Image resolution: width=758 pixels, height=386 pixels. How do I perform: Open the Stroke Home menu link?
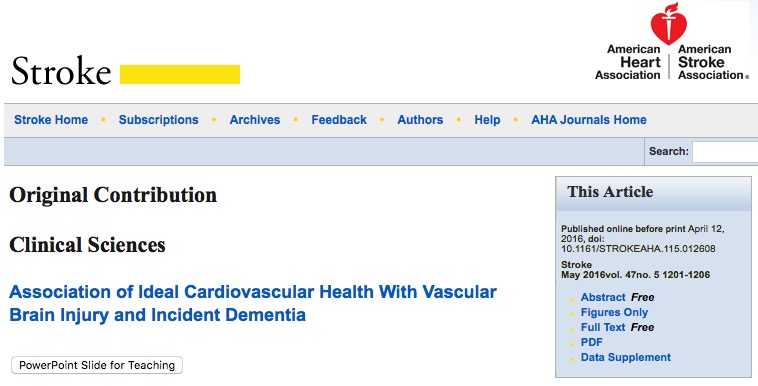51,120
